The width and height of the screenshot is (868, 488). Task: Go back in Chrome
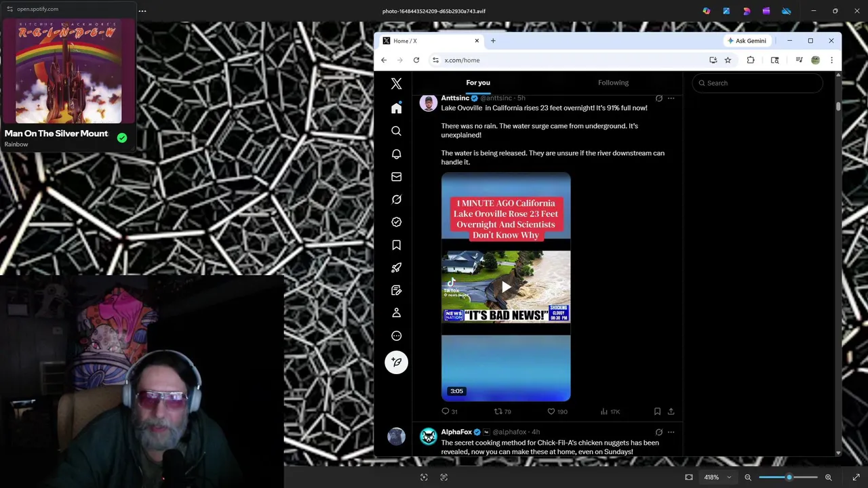(384, 60)
